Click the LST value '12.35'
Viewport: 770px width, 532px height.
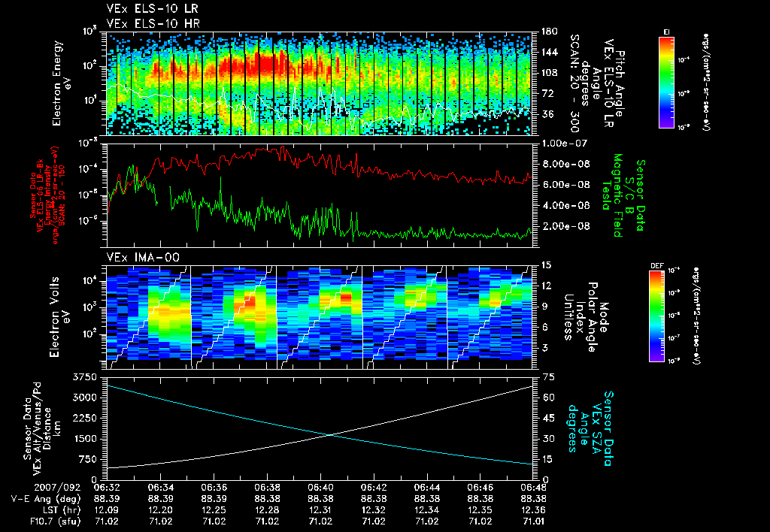coord(480,510)
